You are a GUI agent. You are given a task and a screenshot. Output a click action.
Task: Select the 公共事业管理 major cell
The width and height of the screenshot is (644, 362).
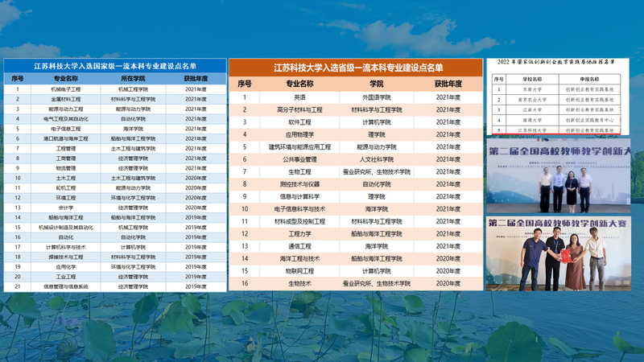tap(299, 159)
